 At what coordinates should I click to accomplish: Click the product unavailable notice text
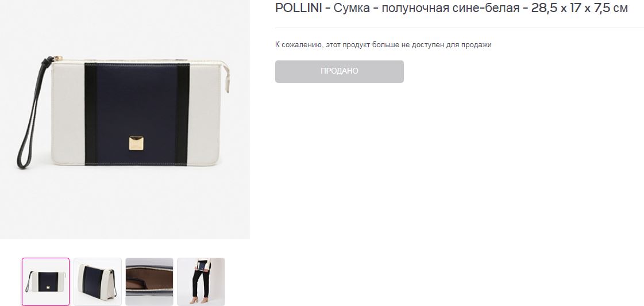(x=383, y=45)
